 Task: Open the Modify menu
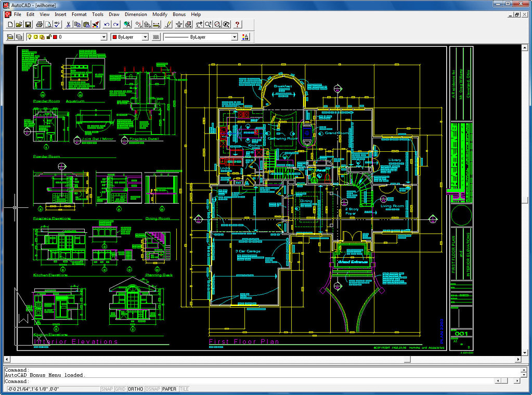[x=160, y=15]
